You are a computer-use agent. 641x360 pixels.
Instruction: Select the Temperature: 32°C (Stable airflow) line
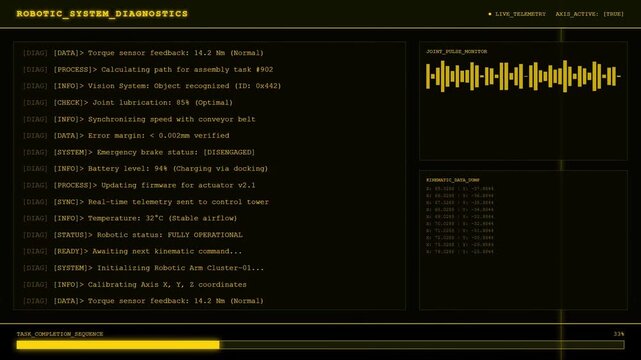coord(130,218)
